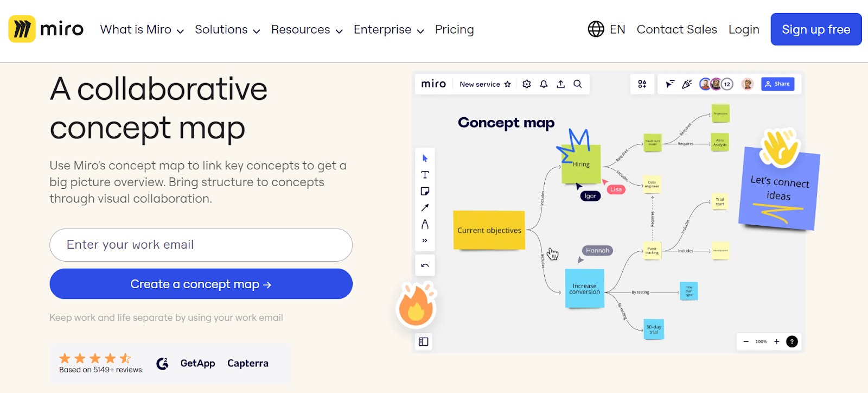Open the globe language selector

coord(606,29)
